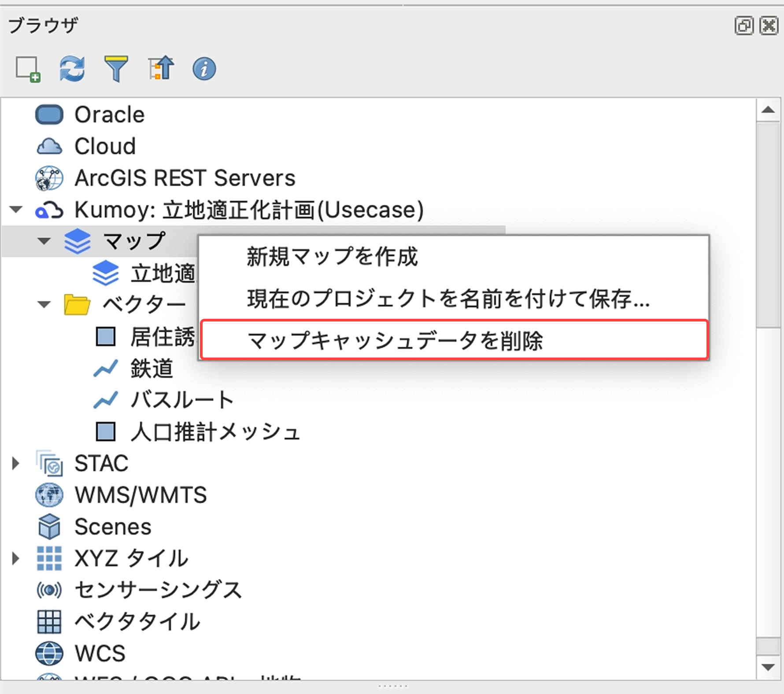This screenshot has width=784, height=694.
Task: Expand the STAC tree entry
Action: (16, 463)
